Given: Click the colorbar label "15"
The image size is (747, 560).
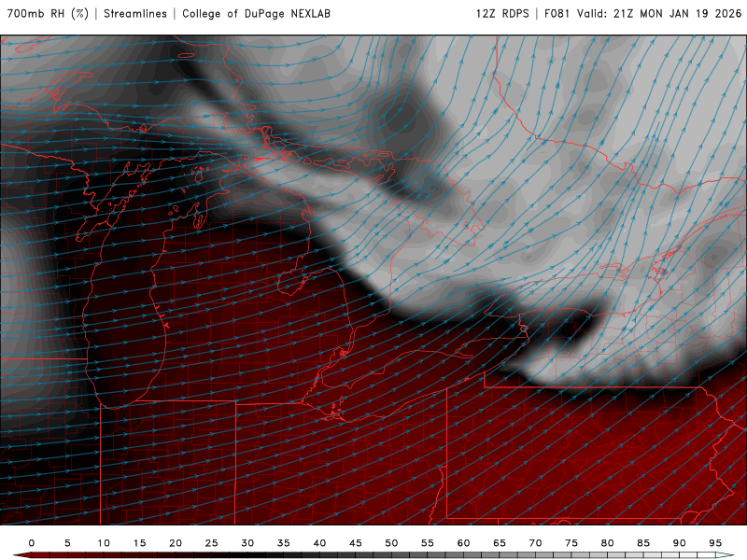Looking at the screenshot, I should point(139,543).
